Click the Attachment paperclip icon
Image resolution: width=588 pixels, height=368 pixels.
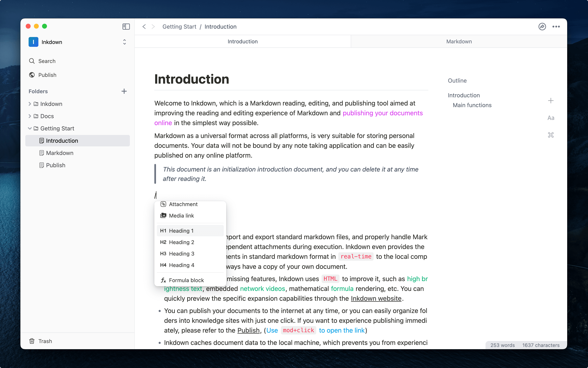click(163, 204)
